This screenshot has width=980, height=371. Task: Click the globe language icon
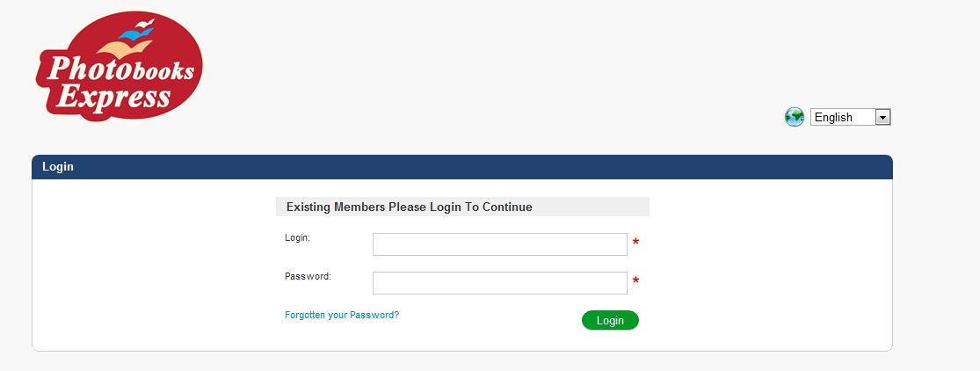click(x=795, y=117)
